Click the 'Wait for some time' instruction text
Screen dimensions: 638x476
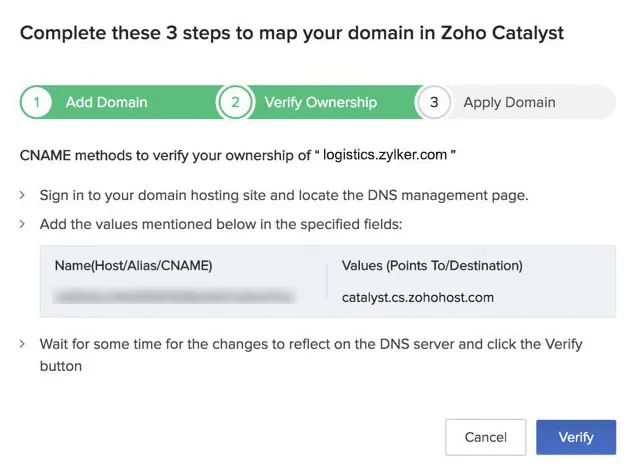click(x=311, y=355)
